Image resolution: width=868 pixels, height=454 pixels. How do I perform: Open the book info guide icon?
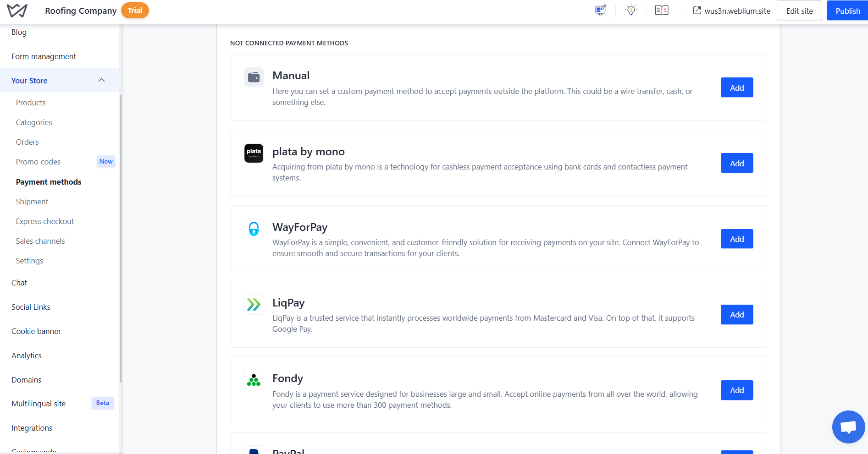click(661, 11)
